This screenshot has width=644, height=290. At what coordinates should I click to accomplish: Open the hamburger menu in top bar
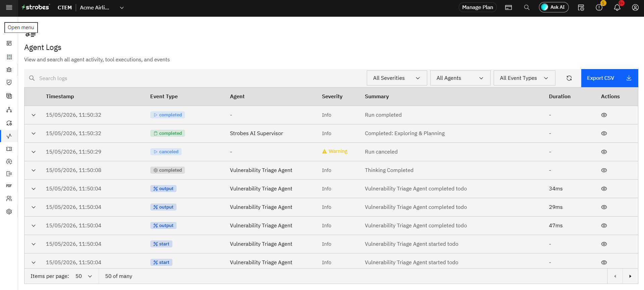tap(9, 7)
